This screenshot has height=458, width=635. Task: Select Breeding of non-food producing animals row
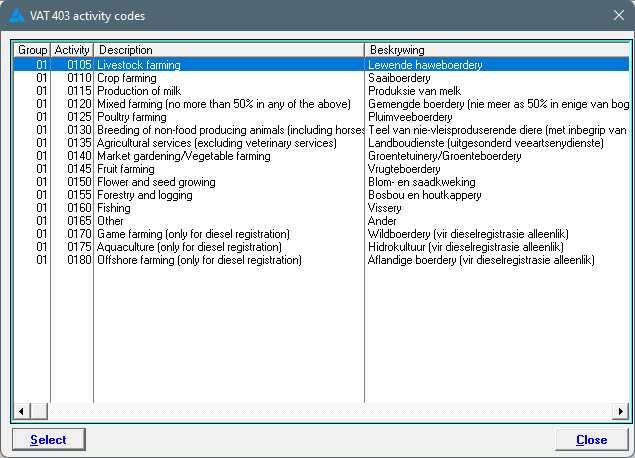coord(321,130)
